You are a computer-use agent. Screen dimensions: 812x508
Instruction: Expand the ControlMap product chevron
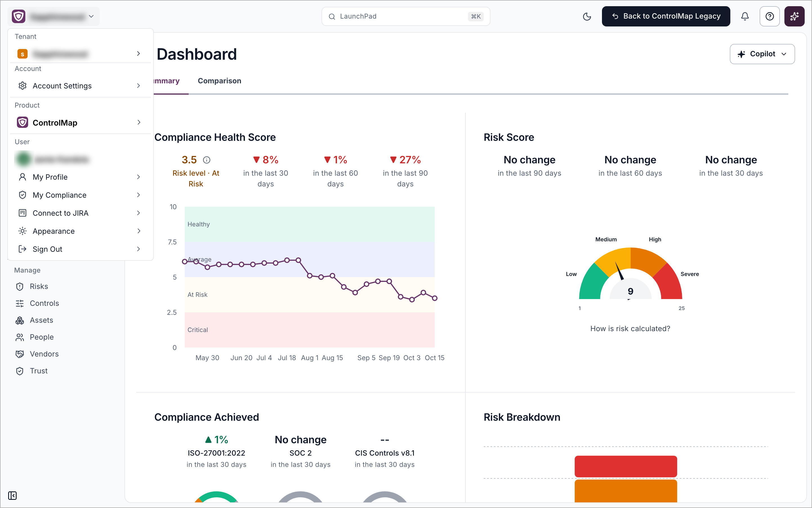139,122
